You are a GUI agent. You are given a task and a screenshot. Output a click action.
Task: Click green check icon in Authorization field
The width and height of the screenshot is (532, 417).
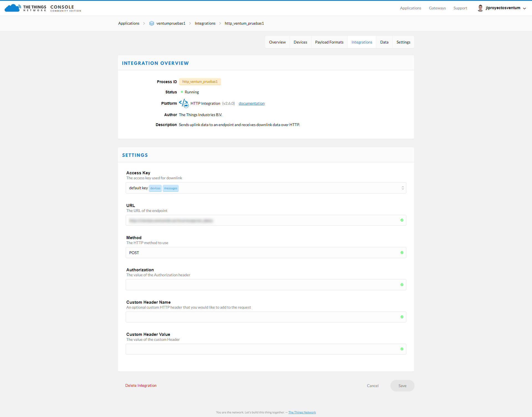tap(402, 285)
